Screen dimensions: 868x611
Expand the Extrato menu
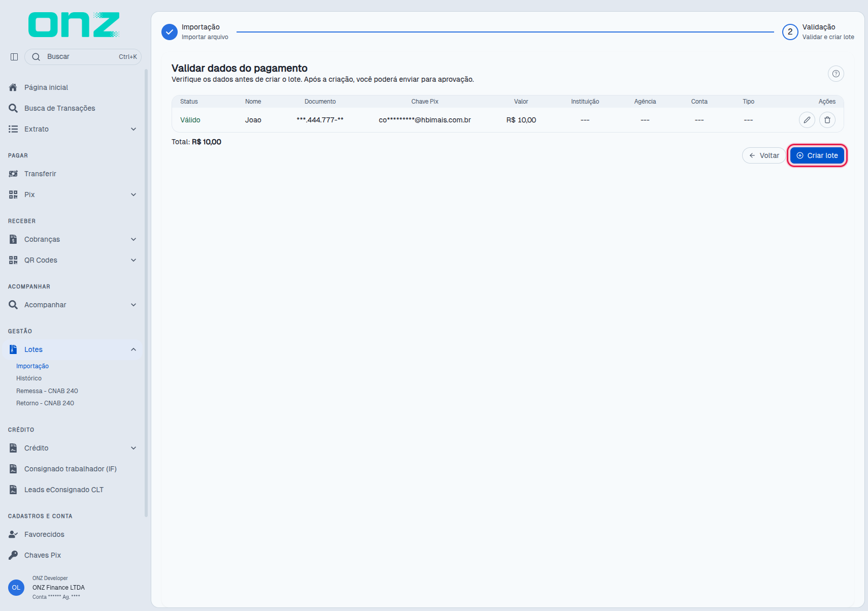pos(133,129)
